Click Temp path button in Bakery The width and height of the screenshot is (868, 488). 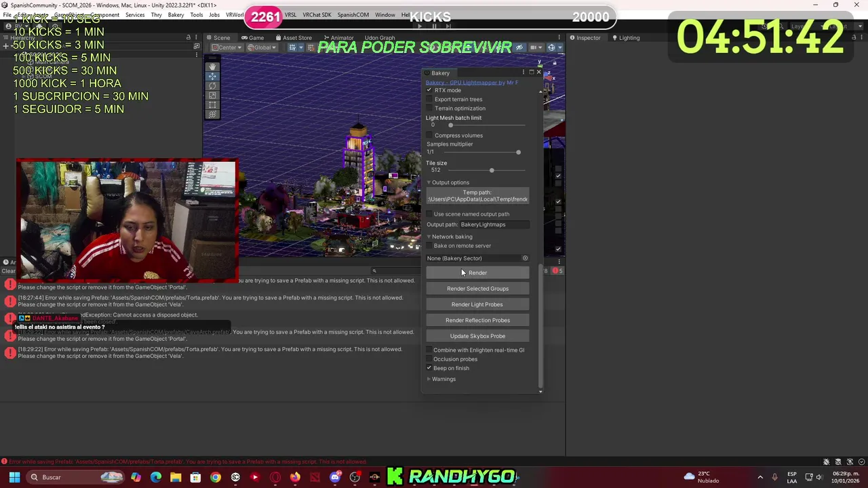click(x=477, y=196)
